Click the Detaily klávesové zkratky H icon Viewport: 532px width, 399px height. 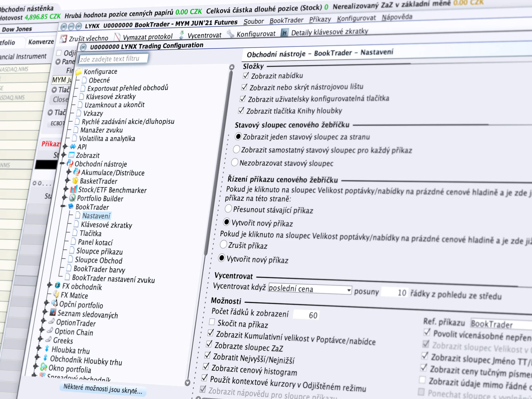point(284,33)
